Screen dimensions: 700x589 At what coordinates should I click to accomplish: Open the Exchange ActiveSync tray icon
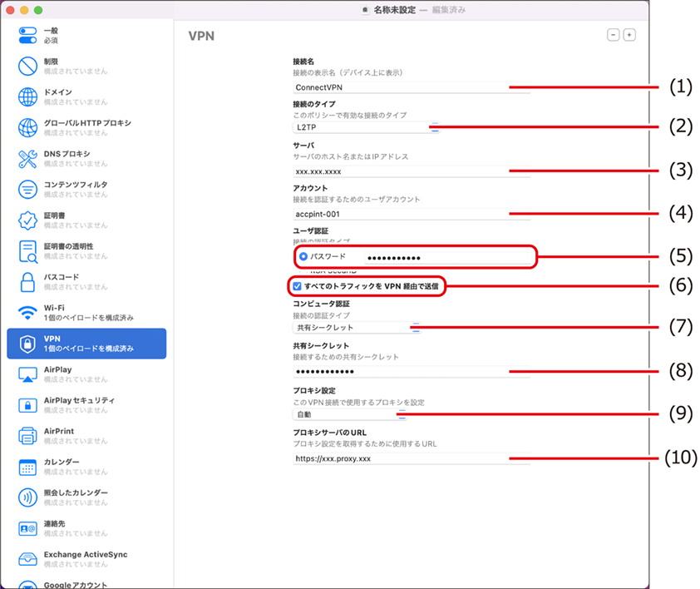27,559
